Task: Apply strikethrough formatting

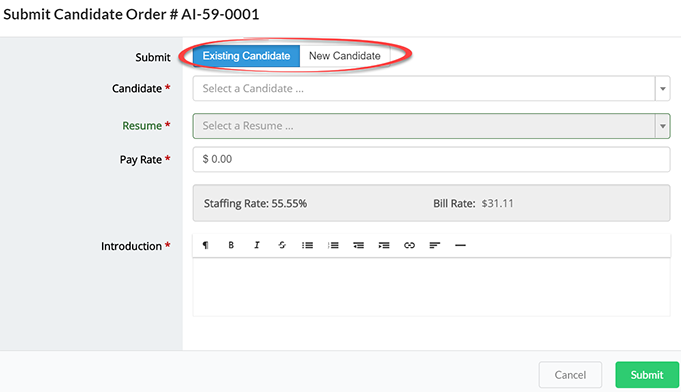Action: pos(282,245)
